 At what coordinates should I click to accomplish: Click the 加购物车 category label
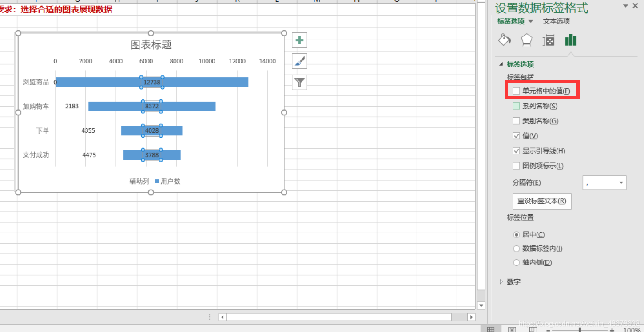tap(36, 106)
